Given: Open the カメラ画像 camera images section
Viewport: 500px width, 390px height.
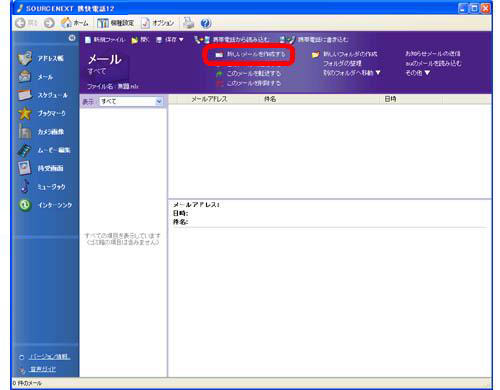Looking at the screenshot, I should (41, 132).
